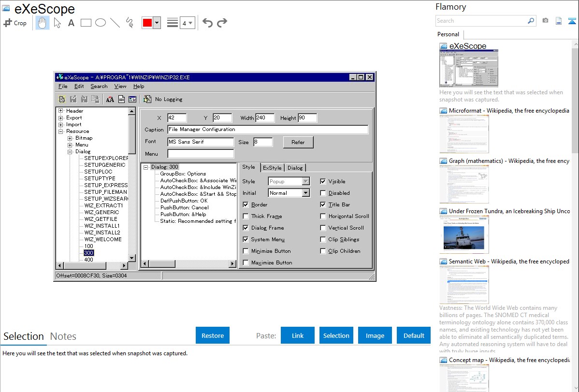Click the Paste Image button

375,335
